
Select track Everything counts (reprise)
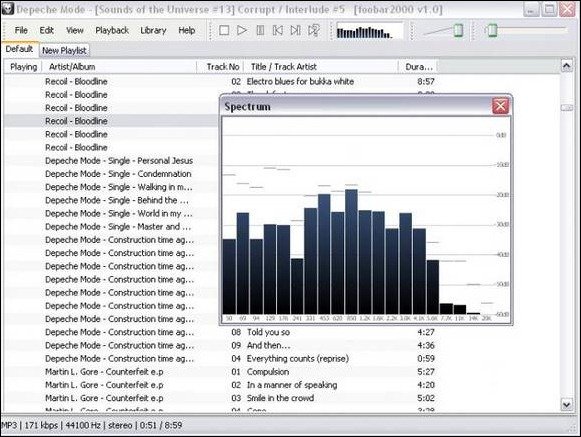pos(298,358)
